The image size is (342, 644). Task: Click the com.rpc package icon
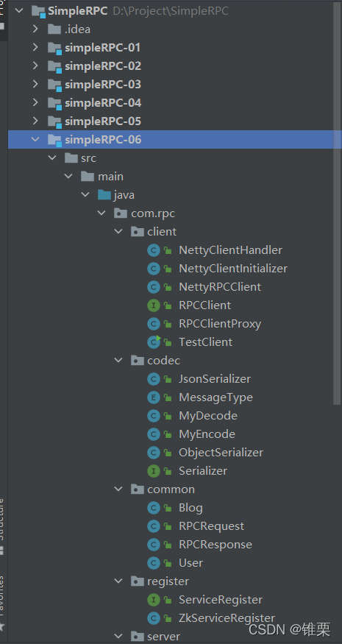[121, 213]
